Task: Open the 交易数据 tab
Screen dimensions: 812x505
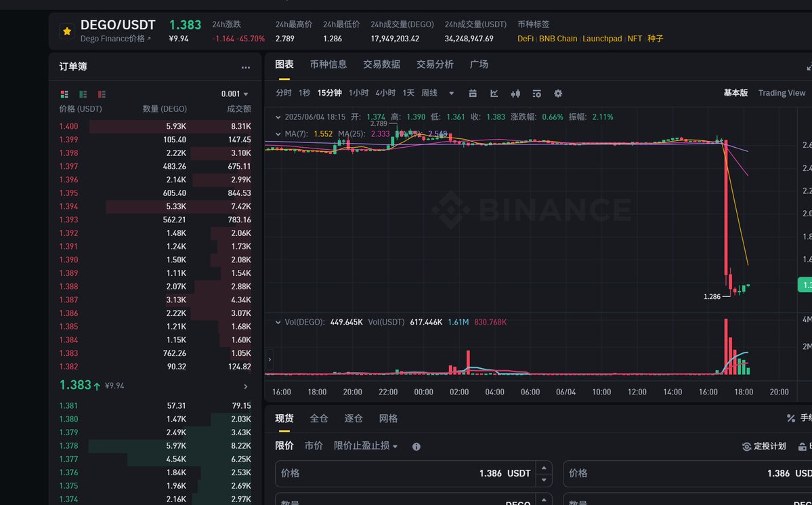Action: (x=382, y=64)
